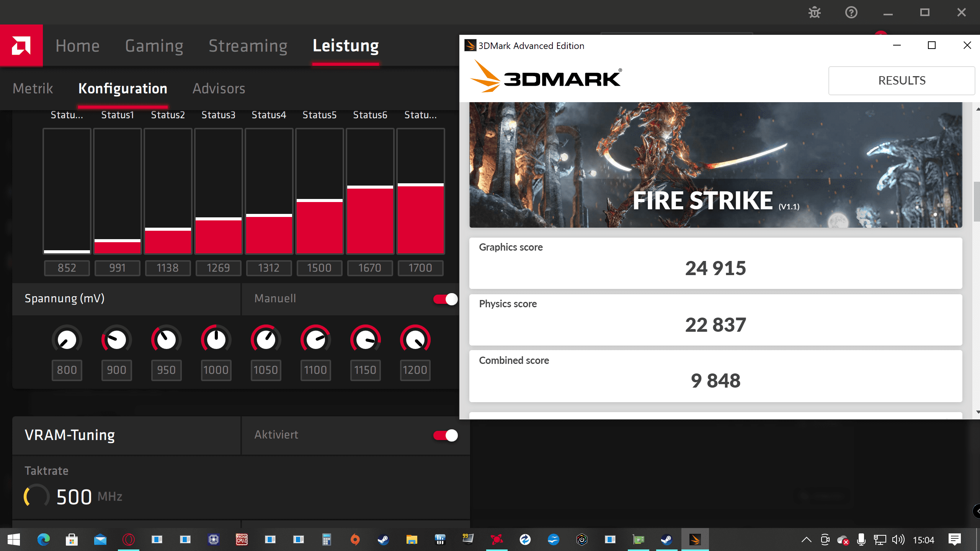Show hidden system tray icons

click(806, 540)
